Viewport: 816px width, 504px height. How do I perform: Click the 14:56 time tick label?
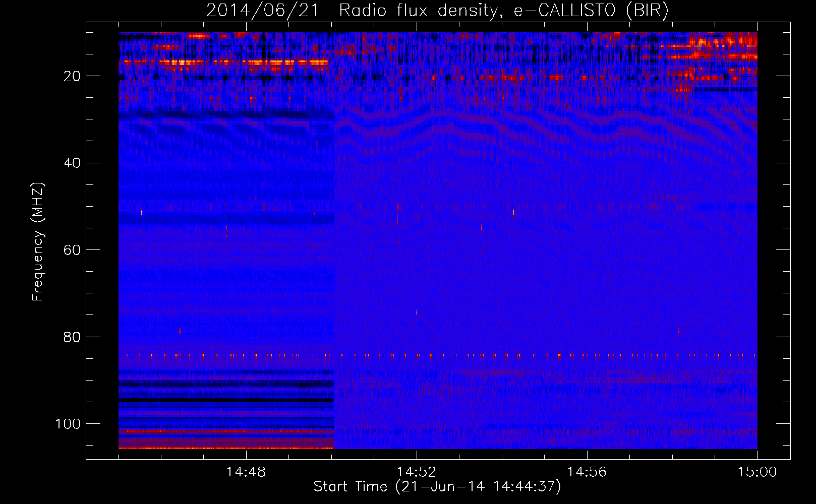click(587, 472)
